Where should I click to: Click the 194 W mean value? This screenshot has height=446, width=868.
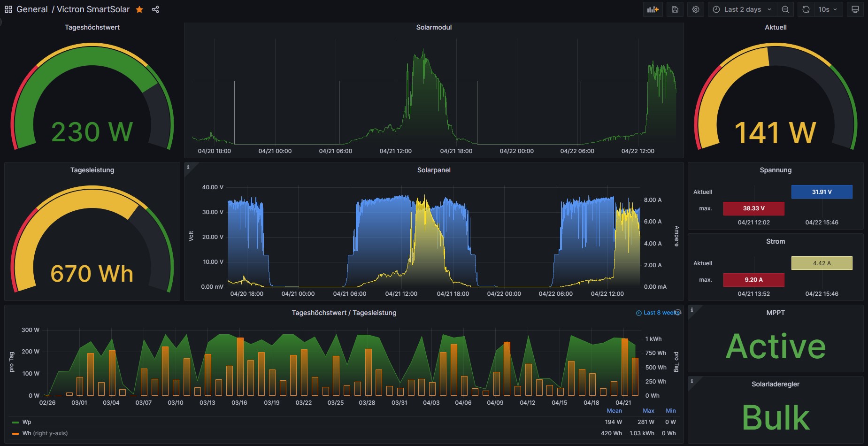(613, 422)
